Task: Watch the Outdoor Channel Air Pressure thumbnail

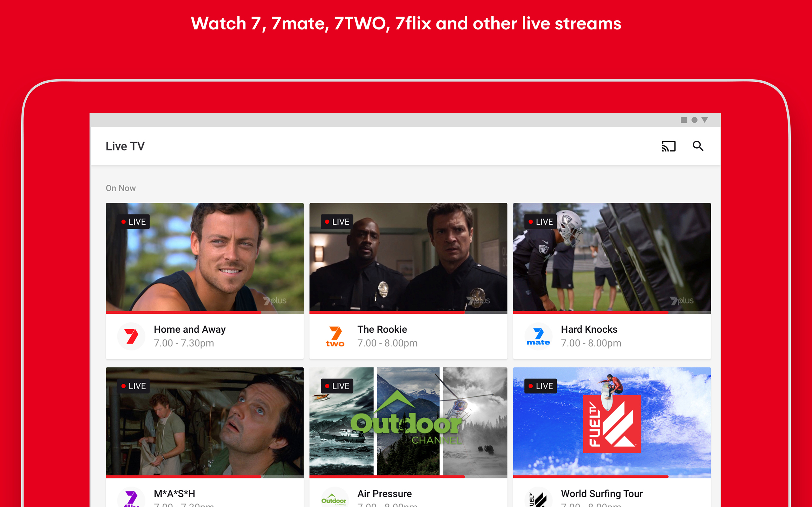Action: 408,422
